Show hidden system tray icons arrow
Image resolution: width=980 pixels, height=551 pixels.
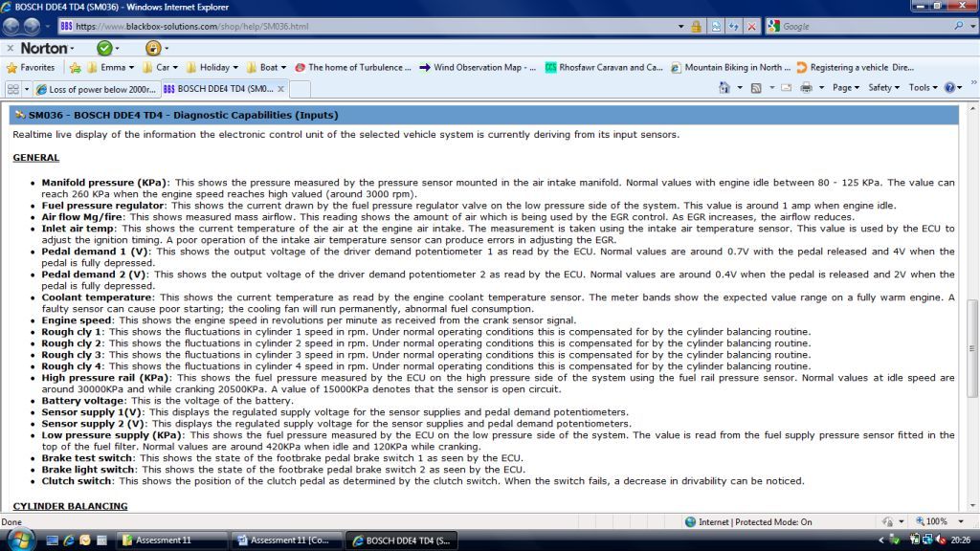point(881,540)
